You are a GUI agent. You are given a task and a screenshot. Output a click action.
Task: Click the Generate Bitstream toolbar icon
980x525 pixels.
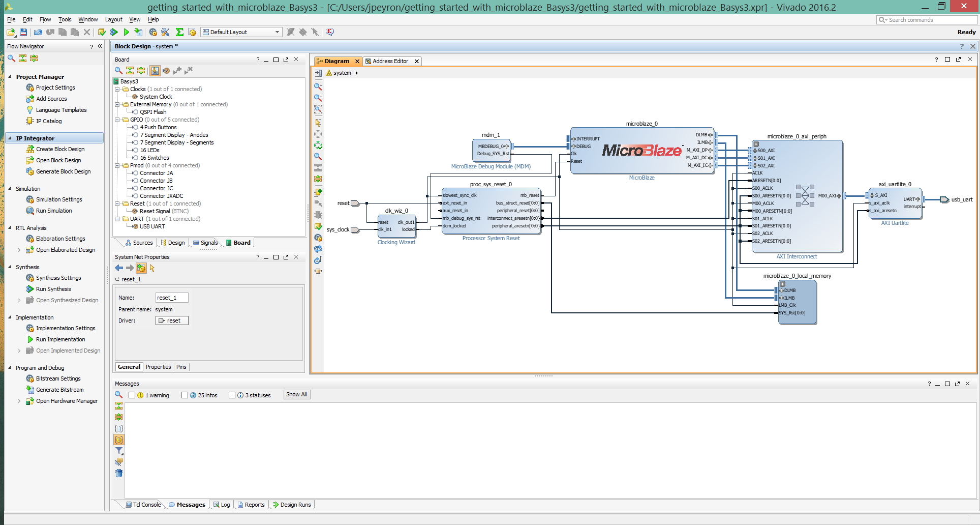coord(138,32)
